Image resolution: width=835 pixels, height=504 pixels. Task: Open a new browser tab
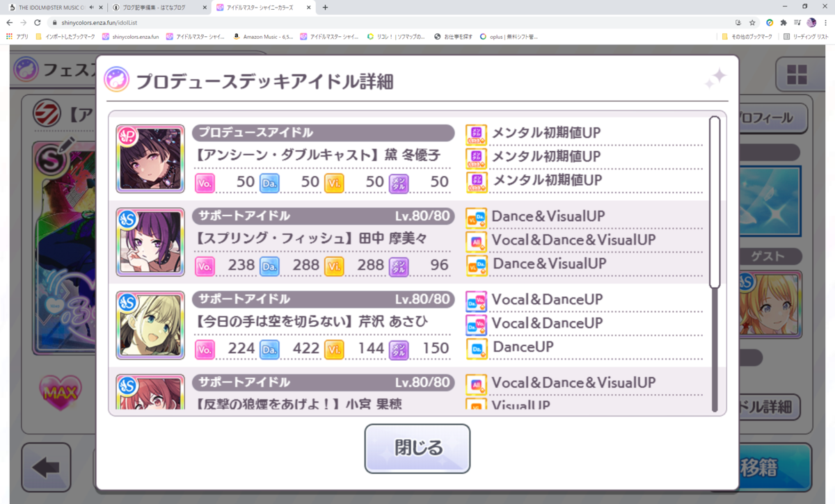[x=325, y=8]
